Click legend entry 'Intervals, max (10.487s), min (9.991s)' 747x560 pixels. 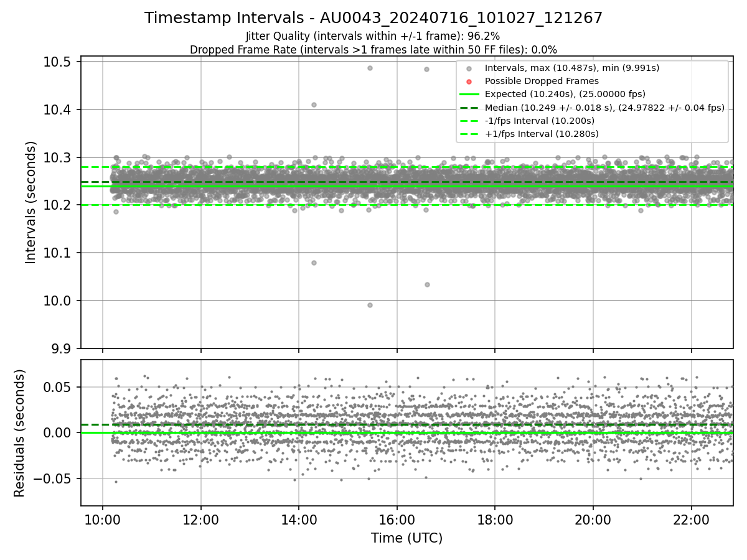572,68
